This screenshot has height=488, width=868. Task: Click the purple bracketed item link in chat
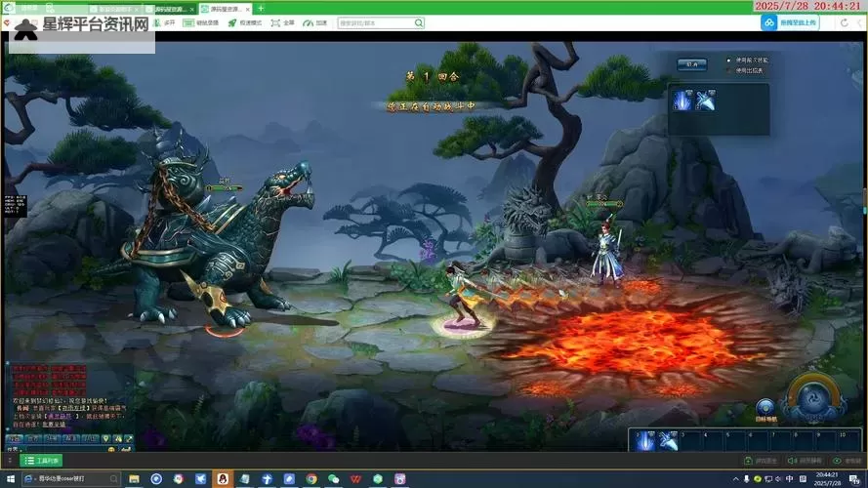pos(61,416)
